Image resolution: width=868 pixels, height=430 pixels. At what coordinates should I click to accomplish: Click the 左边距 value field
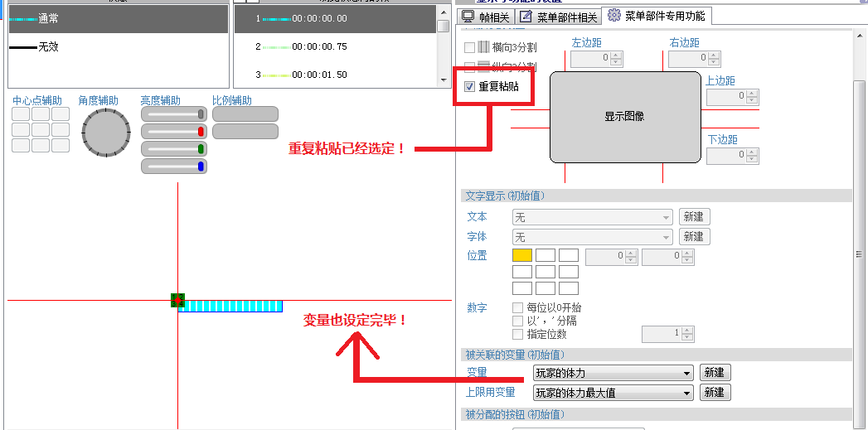coord(597,58)
